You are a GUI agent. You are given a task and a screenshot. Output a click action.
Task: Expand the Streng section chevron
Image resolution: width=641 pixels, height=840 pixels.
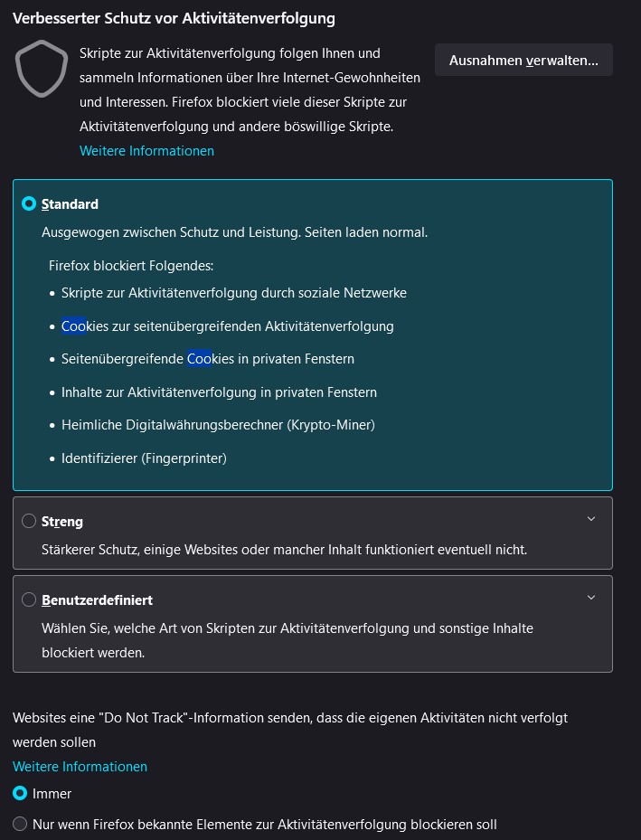591,519
